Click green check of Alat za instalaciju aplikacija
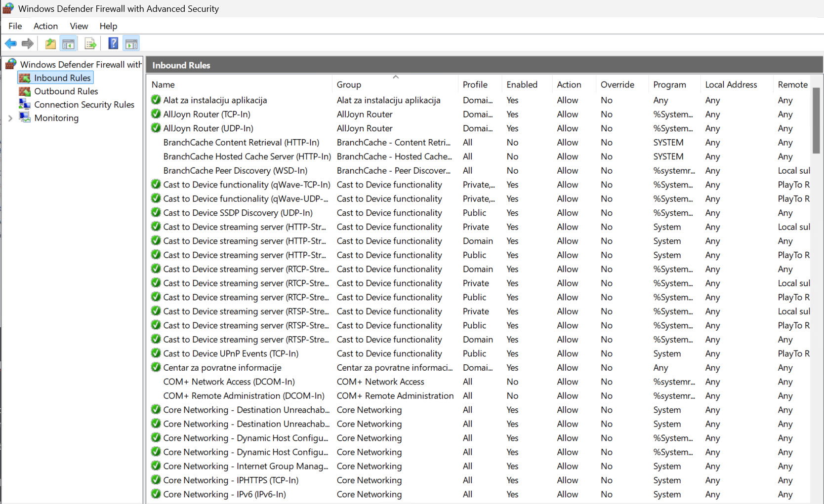The width and height of the screenshot is (824, 504). point(156,100)
